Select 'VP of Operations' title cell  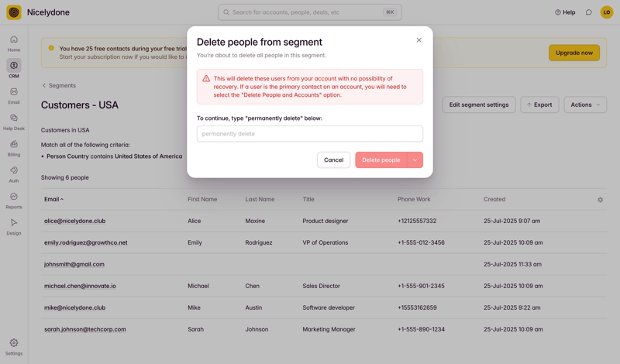tap(325, 242)
